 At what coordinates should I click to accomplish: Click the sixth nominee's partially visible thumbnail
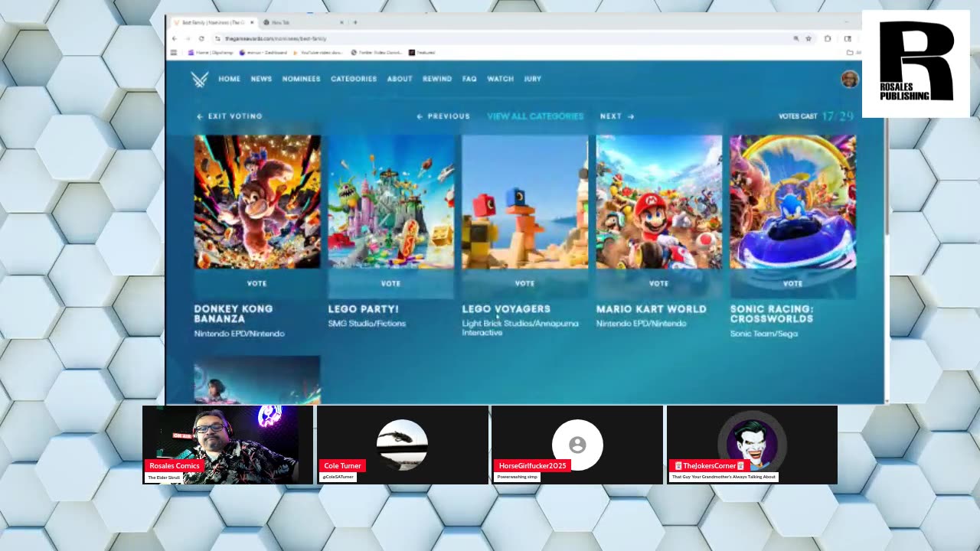coord(257,380)
